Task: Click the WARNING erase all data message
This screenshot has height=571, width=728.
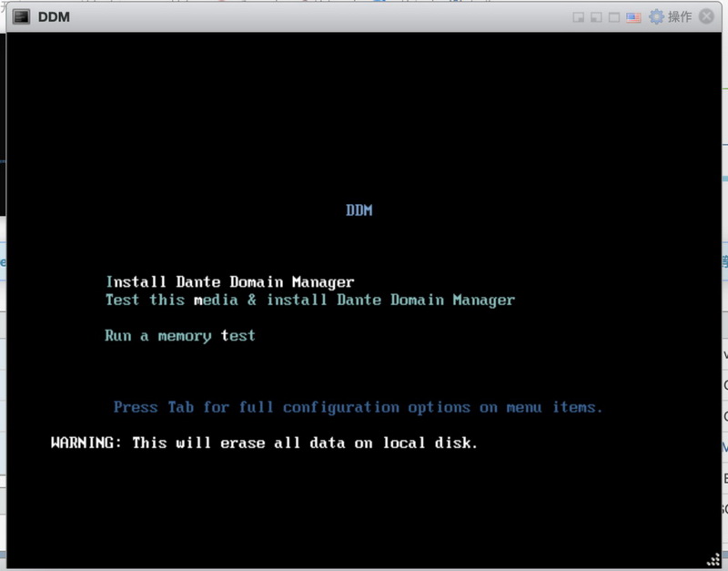Action: tap(264, 444)
